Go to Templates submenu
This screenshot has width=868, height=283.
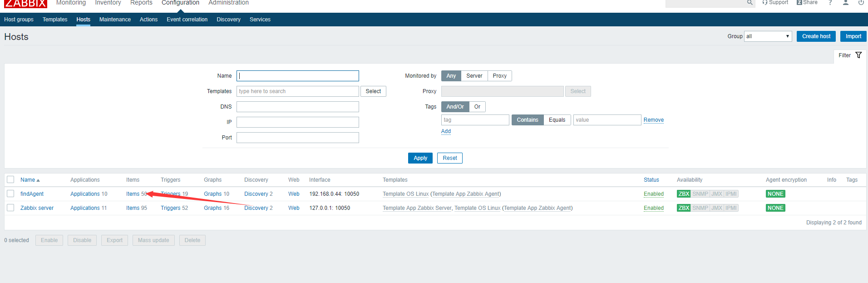[x=55, y=20]
